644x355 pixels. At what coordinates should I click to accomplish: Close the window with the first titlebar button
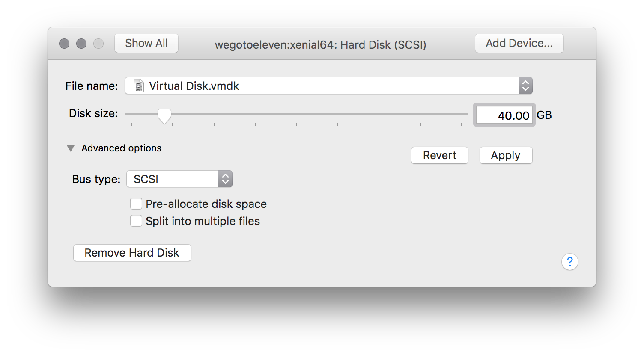click(x=64, y=44)
